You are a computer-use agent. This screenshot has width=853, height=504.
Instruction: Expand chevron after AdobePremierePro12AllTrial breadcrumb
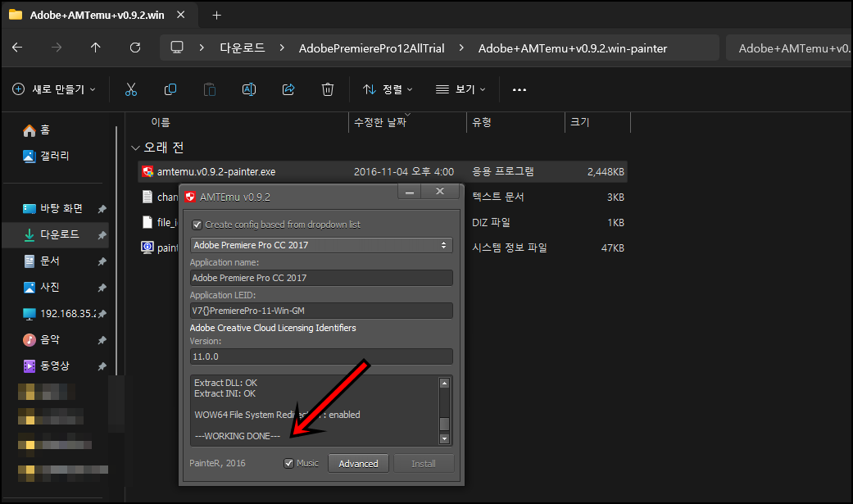coord(461,48)
